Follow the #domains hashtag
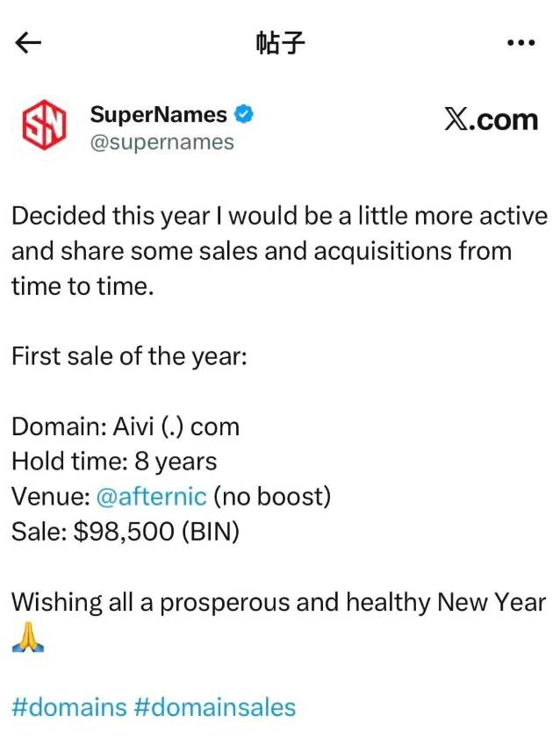 click(69, 706)
